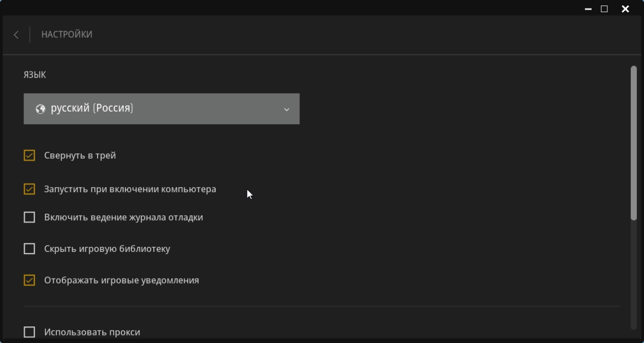The width and height of the screenshot is (644, 343).
Task: Click the ЯЗЫК section label
Action: (x=35, y=75)
